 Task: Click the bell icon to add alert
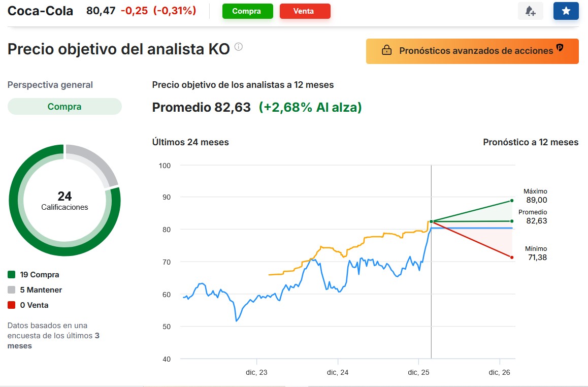point(530,11)
